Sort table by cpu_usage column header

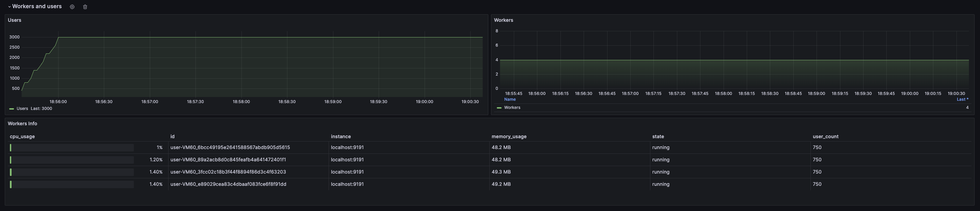tap(22, 136)
